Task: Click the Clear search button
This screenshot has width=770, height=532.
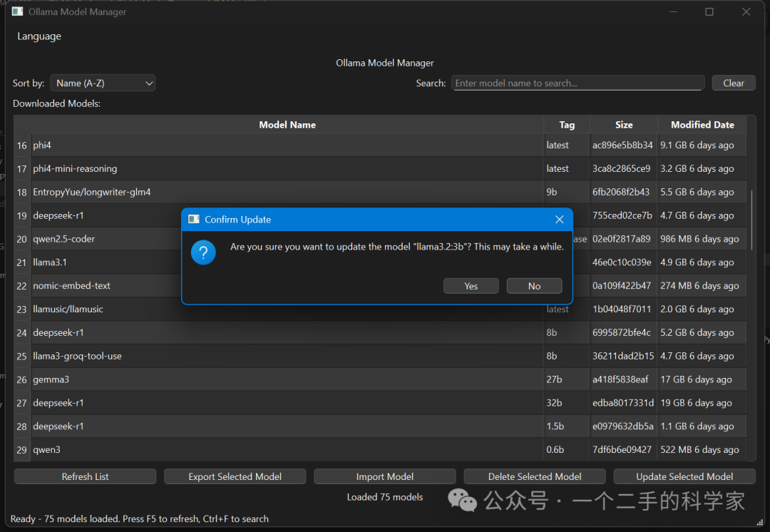Action: pyautogui.click(x=734, y=83)
